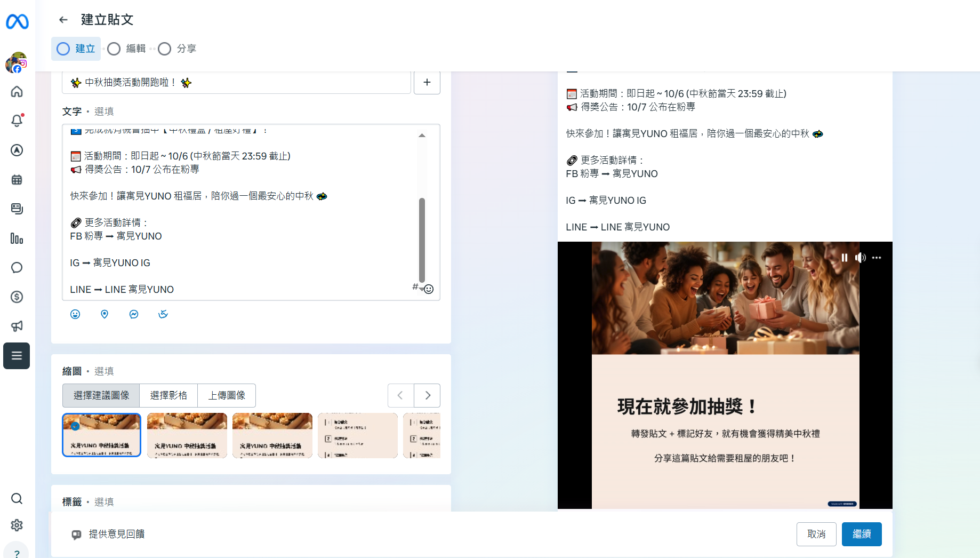Select the 分享 step radio
This screenshot has height=558, width=980.
pyautogui.click(x=165, y=49)
